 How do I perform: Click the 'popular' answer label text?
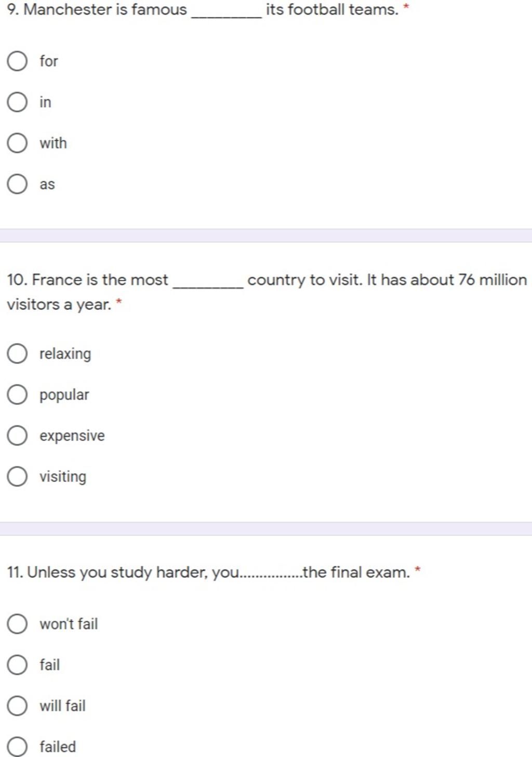click(64, 395)
